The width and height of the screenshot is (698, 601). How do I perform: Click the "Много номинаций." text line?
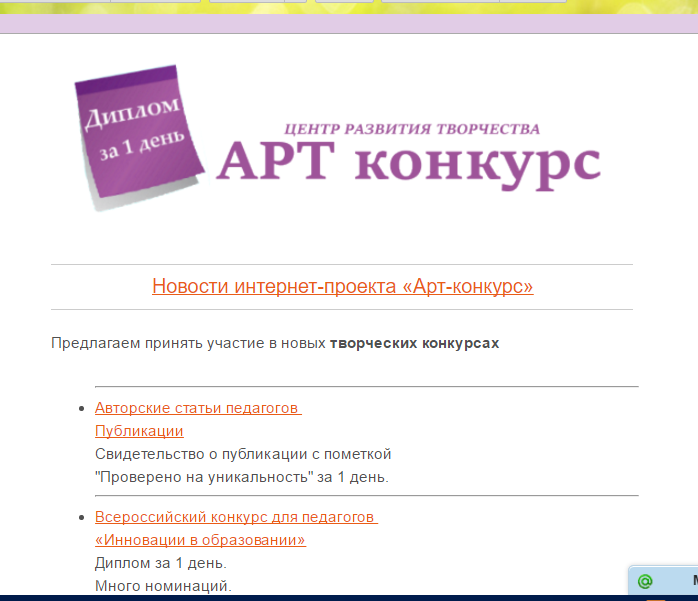[163, 586]
